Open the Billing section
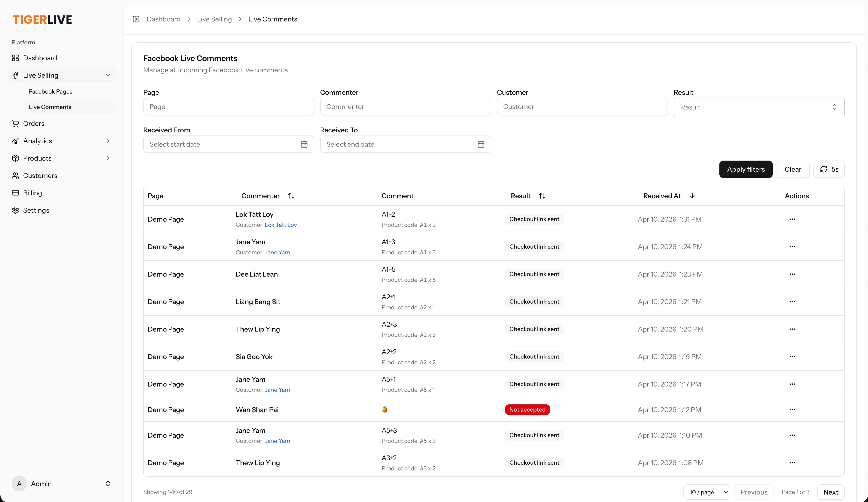 tap(61, 193)
